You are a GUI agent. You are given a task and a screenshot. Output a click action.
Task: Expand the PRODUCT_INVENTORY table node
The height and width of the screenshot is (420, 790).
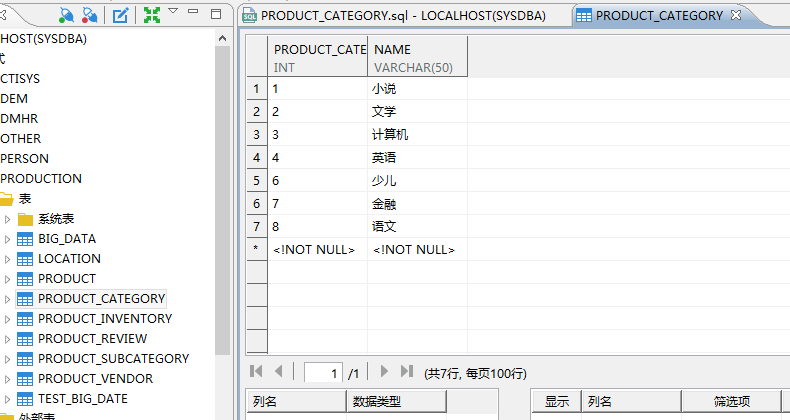tap(7, 319)
